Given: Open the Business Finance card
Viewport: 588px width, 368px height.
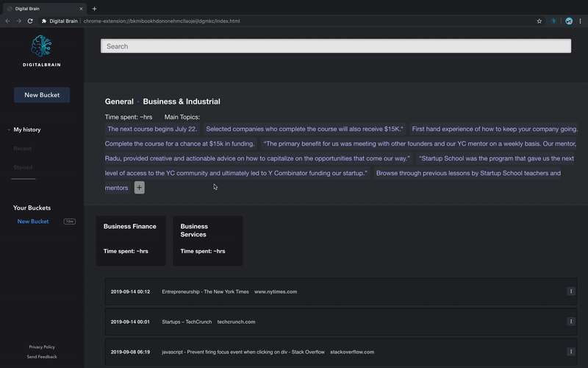Looking at the screenshot, I should click(x=131, y=241).
